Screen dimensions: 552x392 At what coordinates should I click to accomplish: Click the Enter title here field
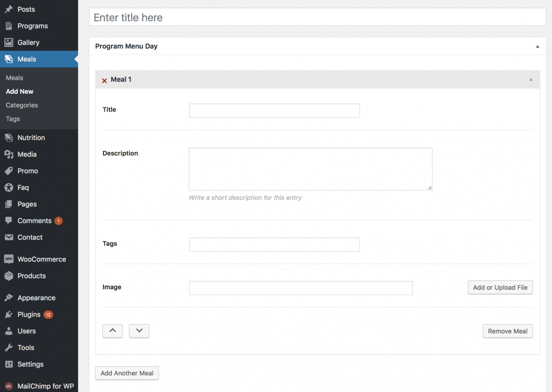[x=318, y=17]
